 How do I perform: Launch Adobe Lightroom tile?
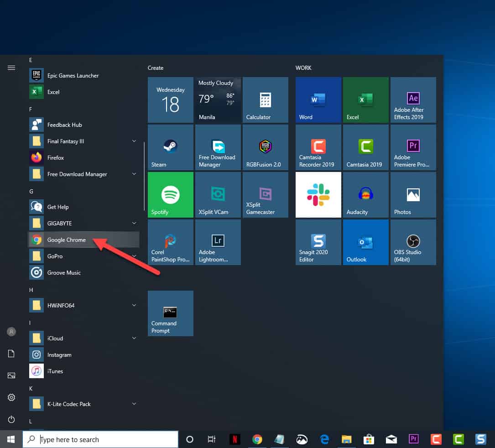click(x=218, y=242)
